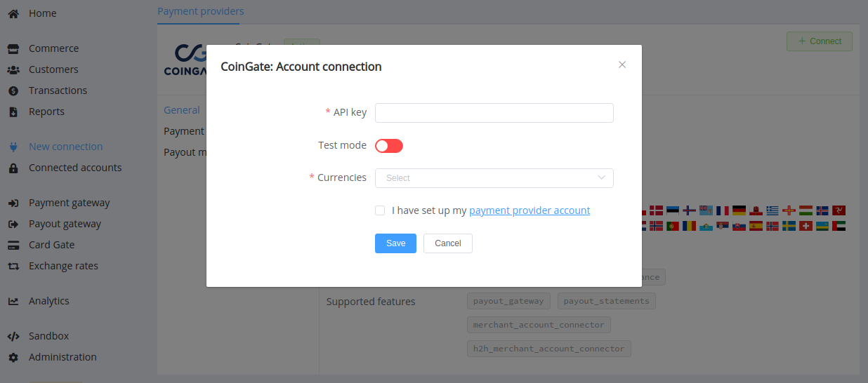Click the French flag in the countries list

[x=723, y=210]
